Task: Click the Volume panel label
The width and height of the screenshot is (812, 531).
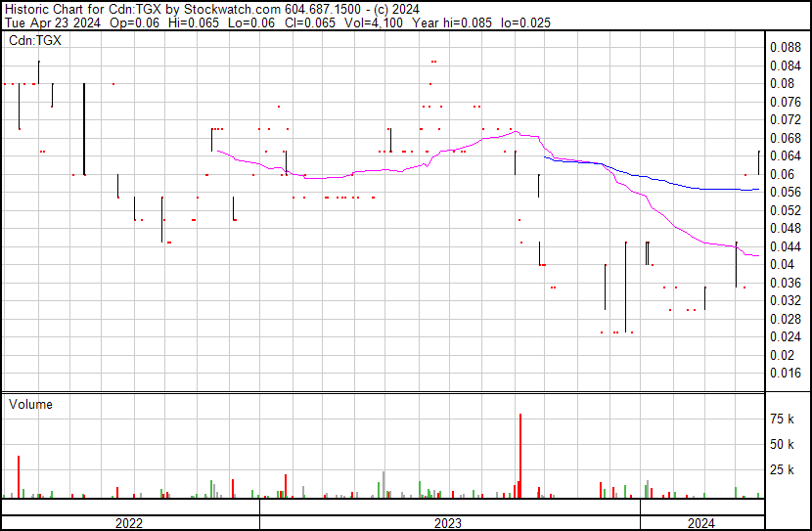Action: pos(30,404)
